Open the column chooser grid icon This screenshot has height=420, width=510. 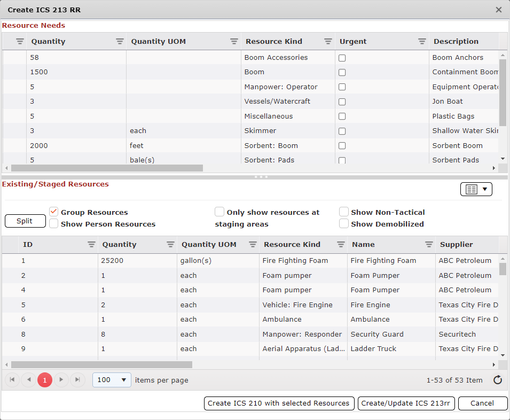472,189
